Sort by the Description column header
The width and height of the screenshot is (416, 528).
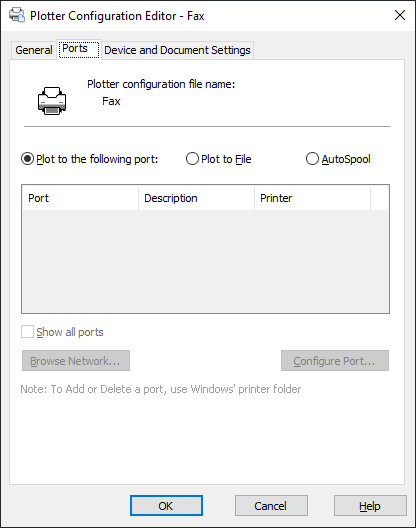pyautogui.click(x=196, y=198)
